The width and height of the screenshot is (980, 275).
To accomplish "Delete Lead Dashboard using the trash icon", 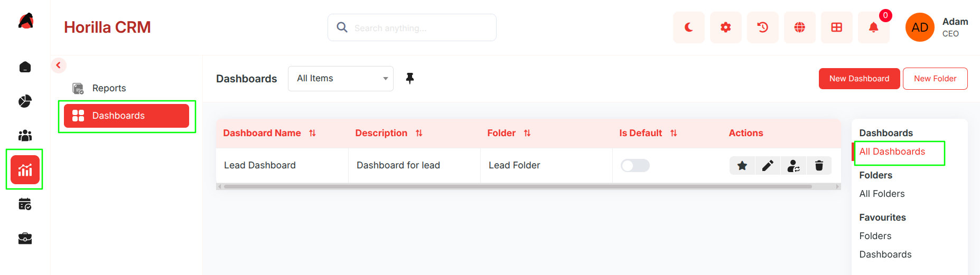I will click(x=819, y=166).
